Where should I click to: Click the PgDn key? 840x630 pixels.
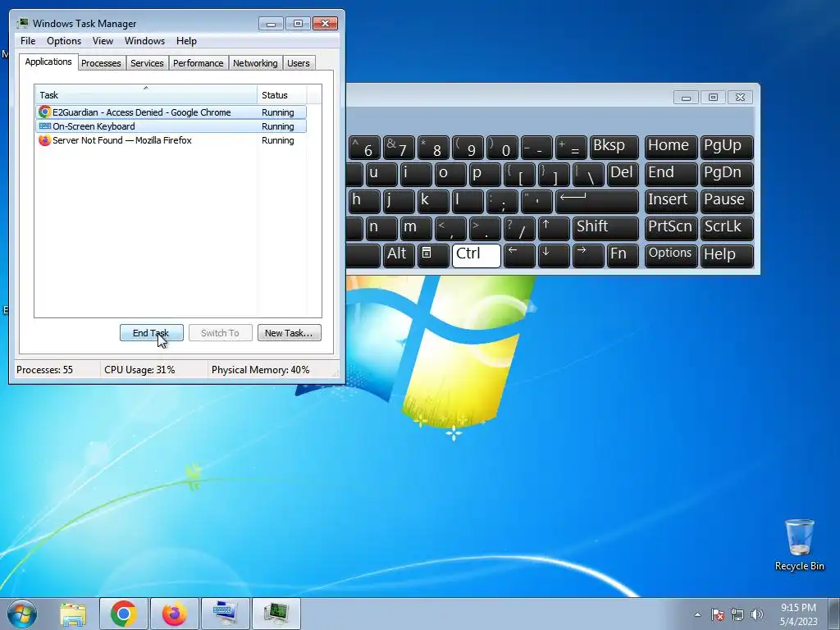pos(727,175)
